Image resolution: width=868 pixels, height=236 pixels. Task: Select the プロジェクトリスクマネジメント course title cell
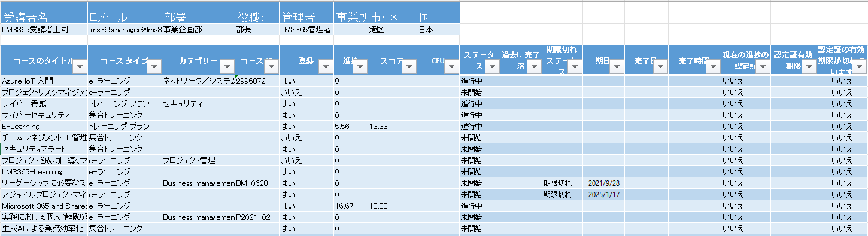[x=44, y=92]
